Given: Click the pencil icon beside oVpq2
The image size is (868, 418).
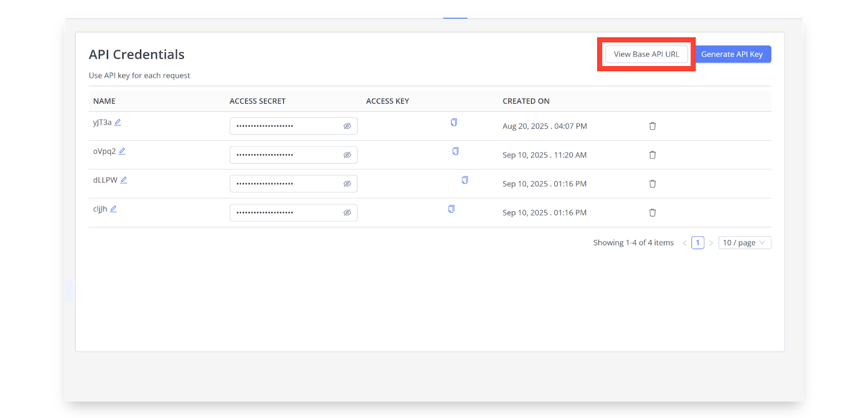Looking at the screenshot, I should coord(122,151).
